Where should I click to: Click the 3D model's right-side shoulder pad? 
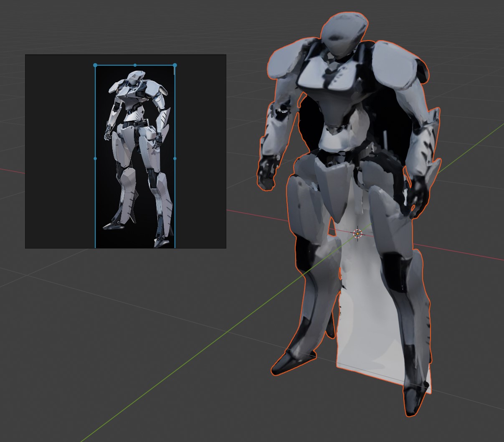click(x=396, y=63)
